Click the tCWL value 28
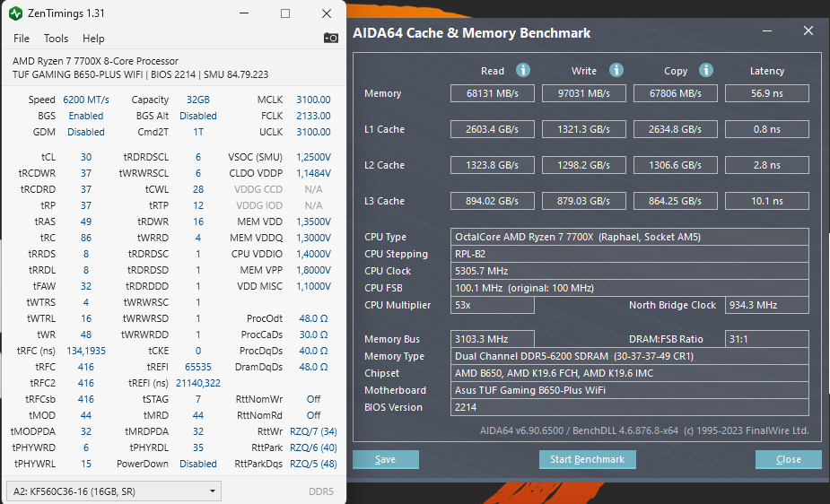This screenshot has height=504, width=830. pos(198,189)
